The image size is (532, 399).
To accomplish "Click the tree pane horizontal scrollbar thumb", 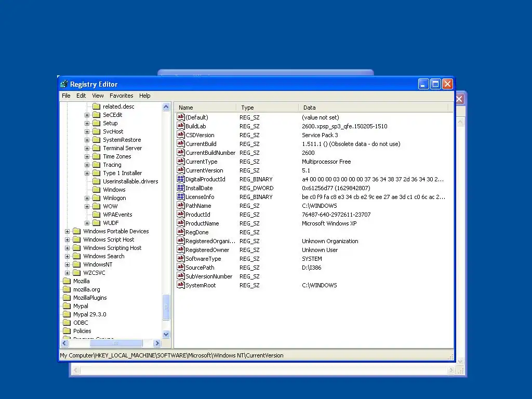I will [x=116, y=343].
